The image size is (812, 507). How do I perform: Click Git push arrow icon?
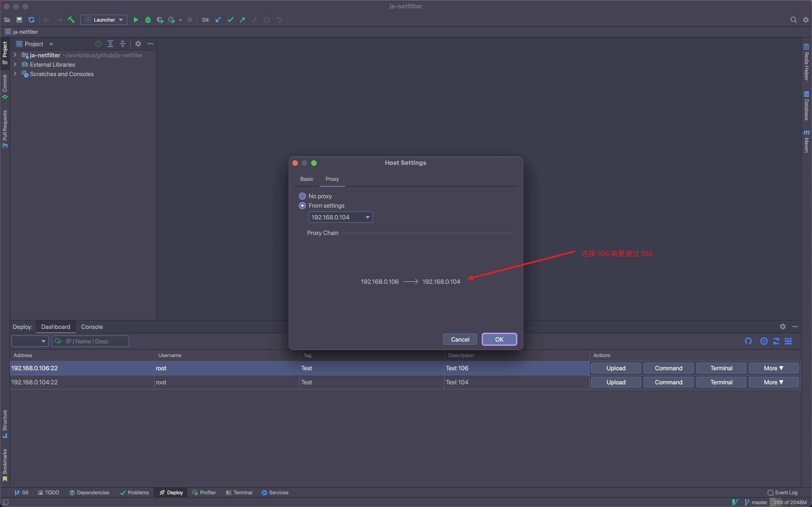point(242,20)
